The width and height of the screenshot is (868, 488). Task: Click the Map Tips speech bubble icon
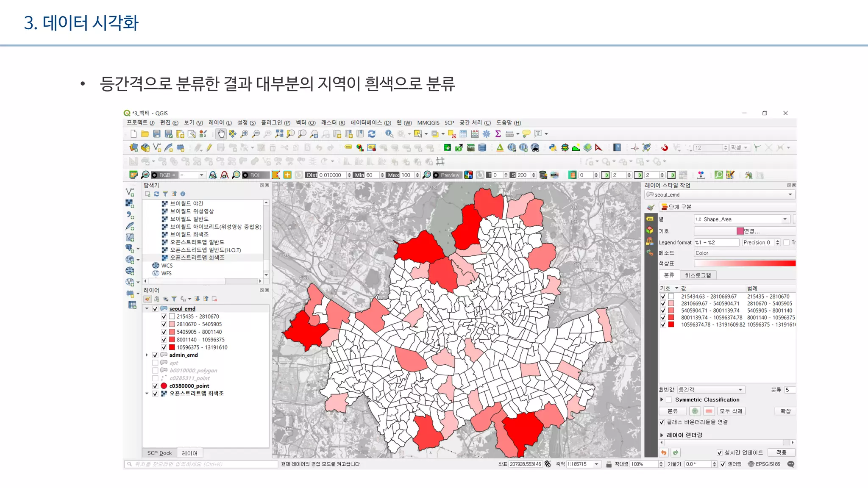[526, 134]
